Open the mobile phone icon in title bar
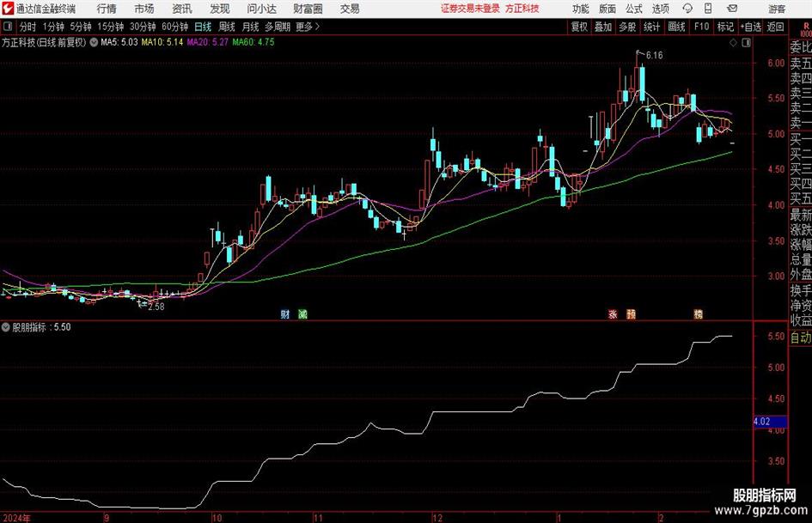The height and width of the screenshot is (523, 812). 708,9
